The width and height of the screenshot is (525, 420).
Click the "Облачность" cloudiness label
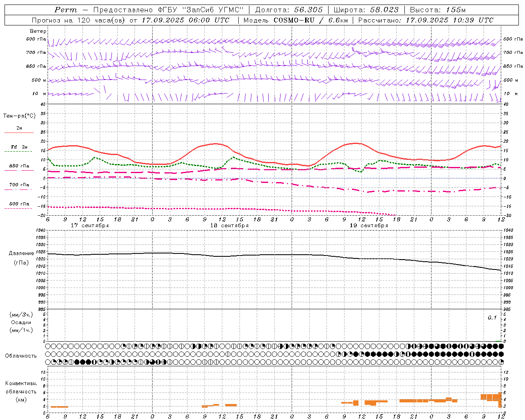(x=21, y=356)
